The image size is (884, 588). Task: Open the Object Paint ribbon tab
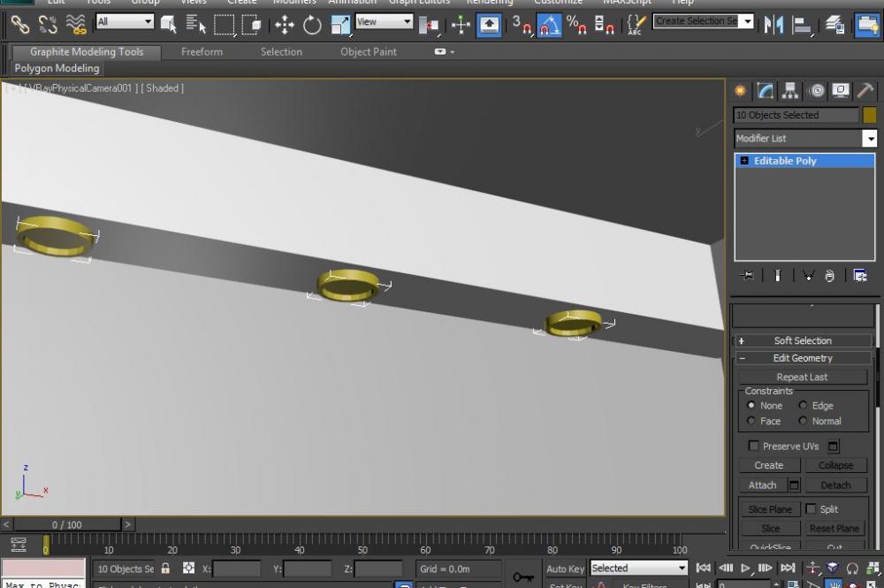[x=368, y=52]
